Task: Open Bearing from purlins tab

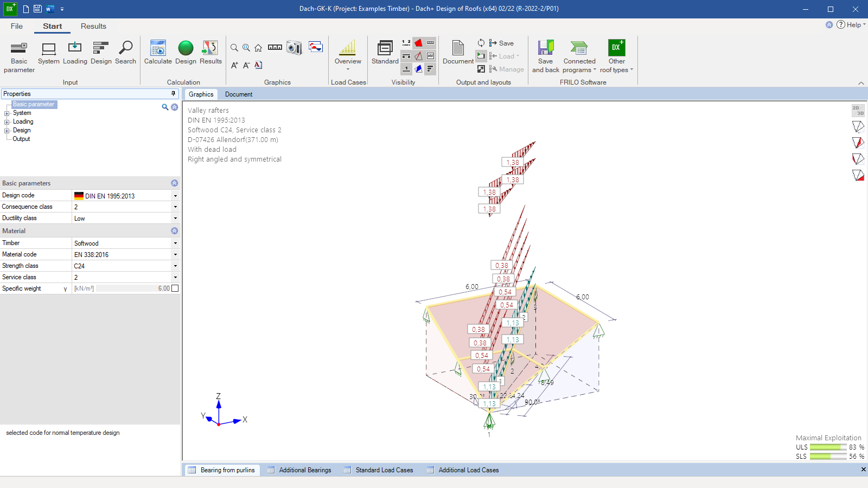Action: pos(222,470)
